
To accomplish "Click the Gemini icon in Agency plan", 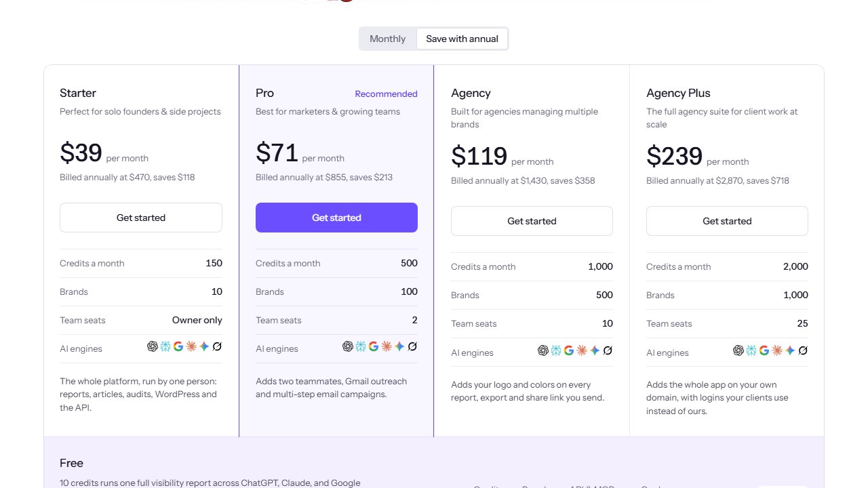I will [595, 350].
